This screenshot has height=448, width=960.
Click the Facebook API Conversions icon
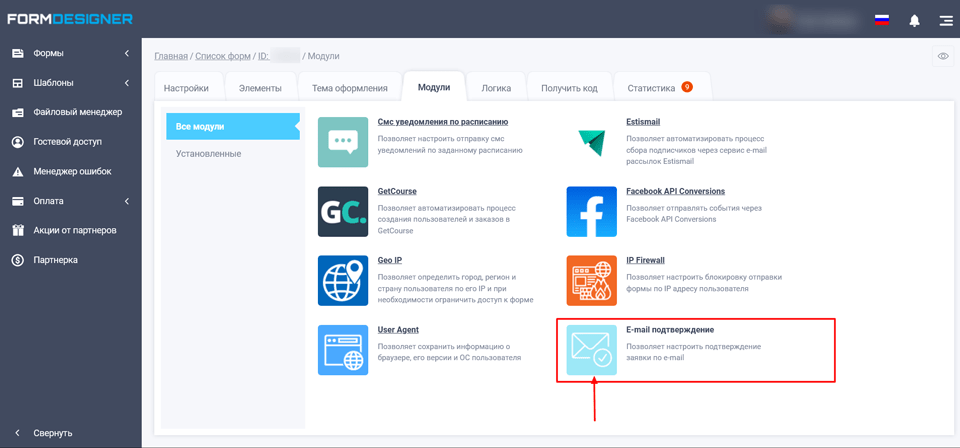click(591, 211)
